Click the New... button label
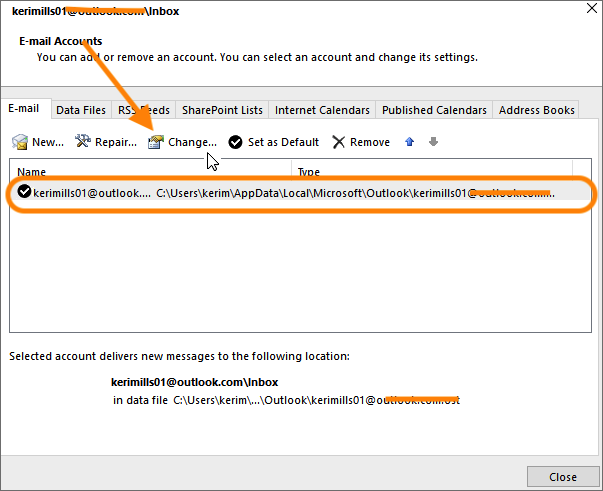603x491 pixels. [48, 142]
